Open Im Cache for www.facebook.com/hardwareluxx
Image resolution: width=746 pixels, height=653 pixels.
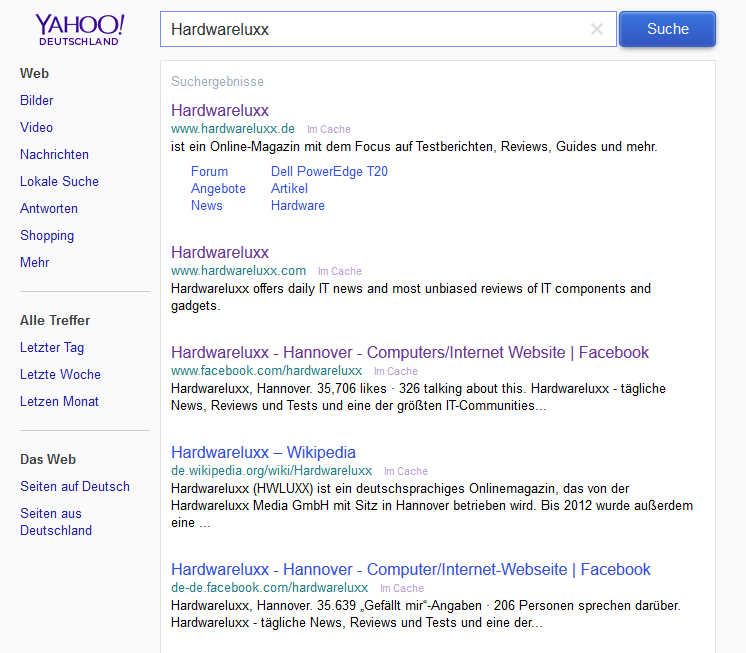[396, 371]
